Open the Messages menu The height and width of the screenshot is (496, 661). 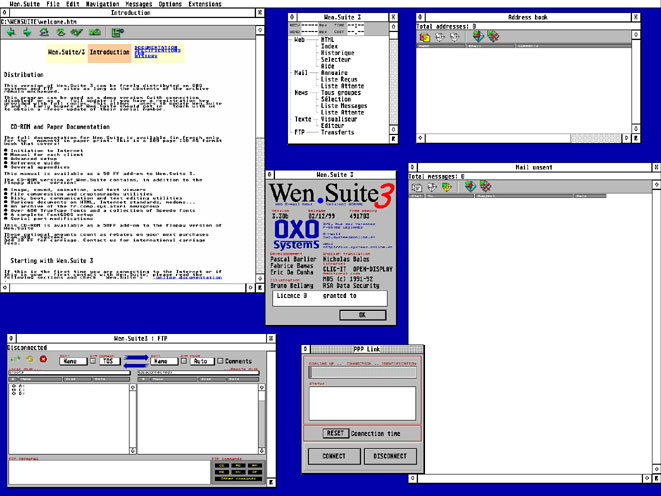click(139, 4)
